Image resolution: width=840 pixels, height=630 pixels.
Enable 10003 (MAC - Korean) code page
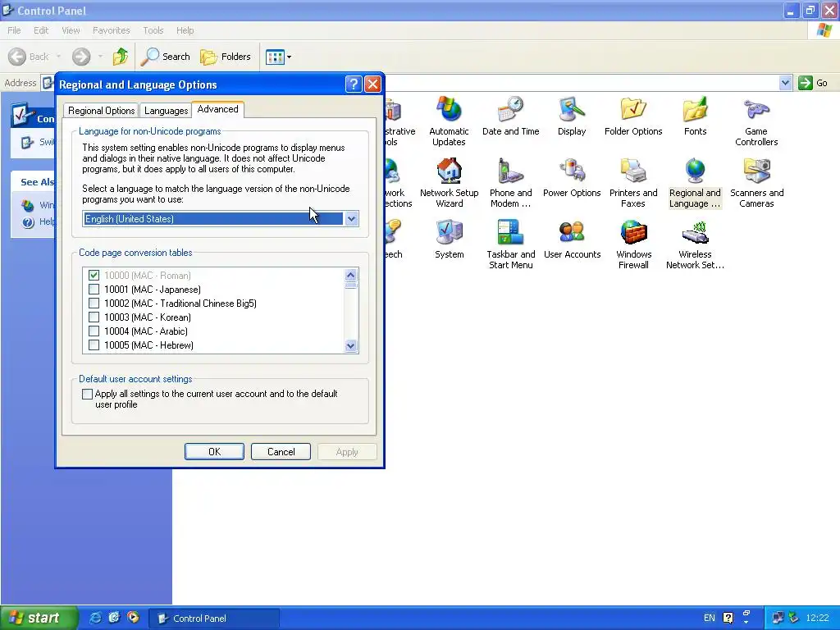(94, 317)
